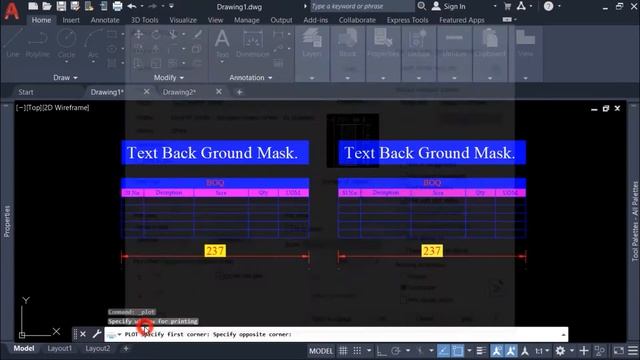Open Tool Palettes side bar
This screenshot has width=640, height=360.
635,221
